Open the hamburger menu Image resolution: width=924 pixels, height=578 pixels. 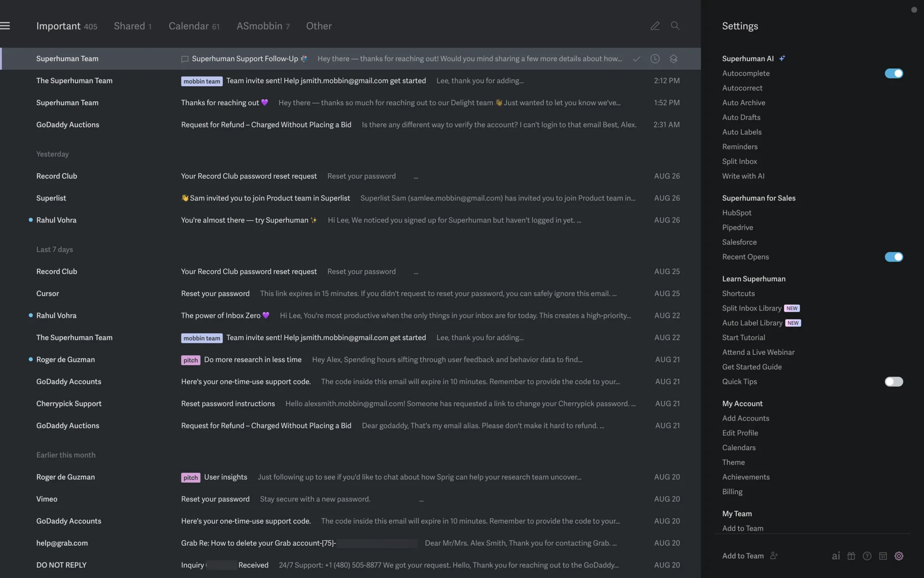(x=5, y=26)
